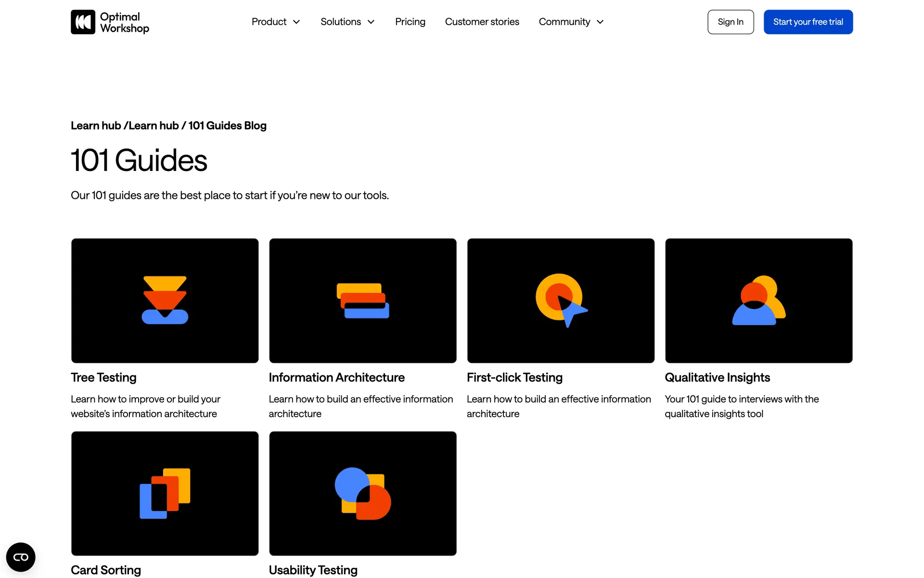Go to Customer stories
This screenshot has height=578, width=924.
tap(482, 22)
